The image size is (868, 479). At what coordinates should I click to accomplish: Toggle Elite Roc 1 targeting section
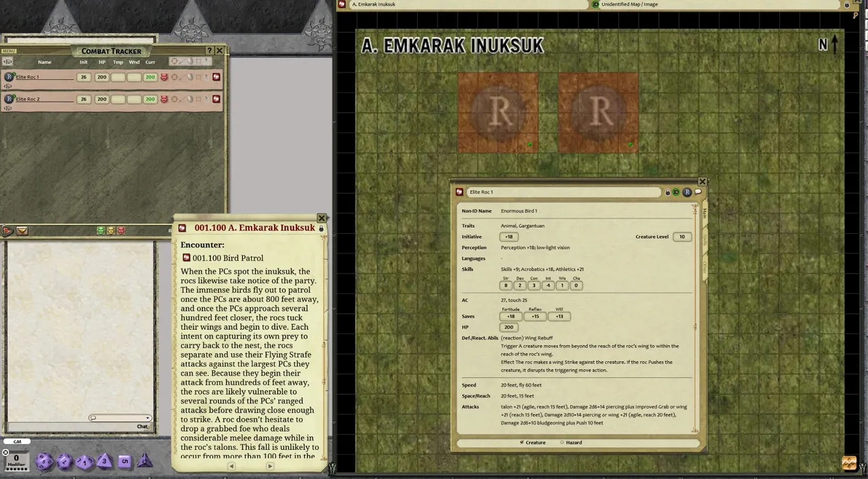click(174, 77)
